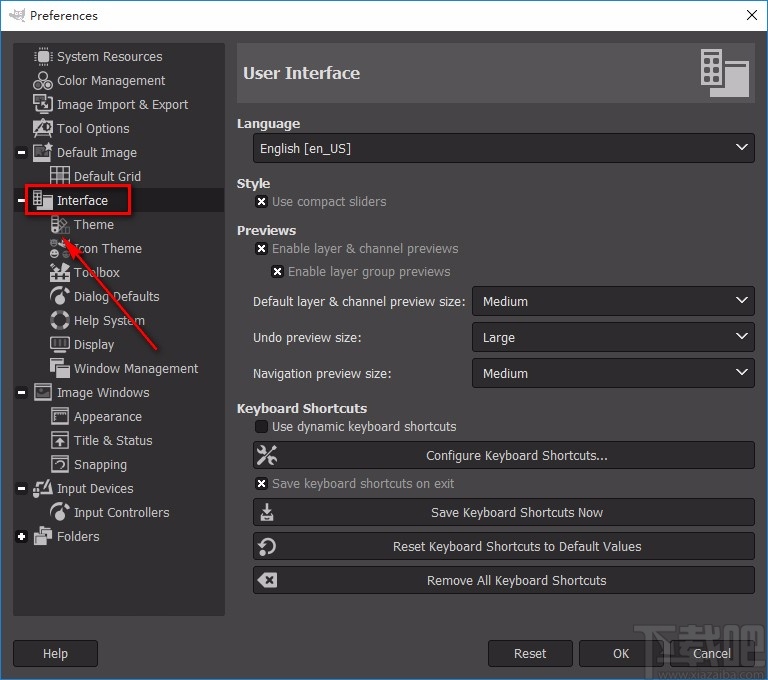Expand the Folders tree node

pyautogui.click(x=21, y=537)
